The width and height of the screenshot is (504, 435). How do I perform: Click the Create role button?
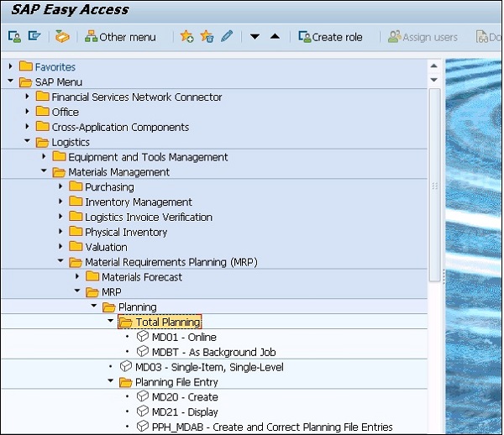click(x=330, y=37)
